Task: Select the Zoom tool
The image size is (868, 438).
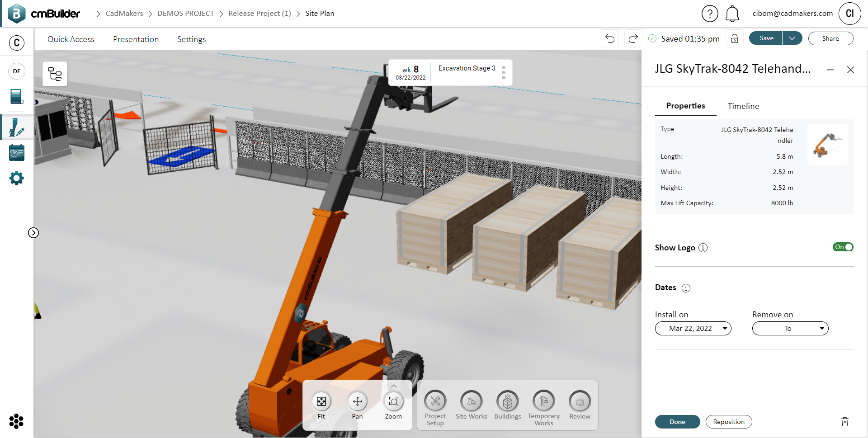Action: (x=393, y=405)
